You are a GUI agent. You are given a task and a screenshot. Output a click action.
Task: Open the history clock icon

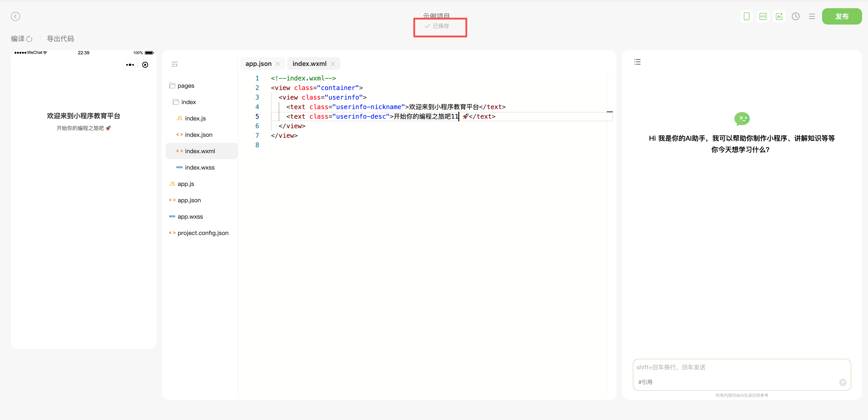(795, 17)
